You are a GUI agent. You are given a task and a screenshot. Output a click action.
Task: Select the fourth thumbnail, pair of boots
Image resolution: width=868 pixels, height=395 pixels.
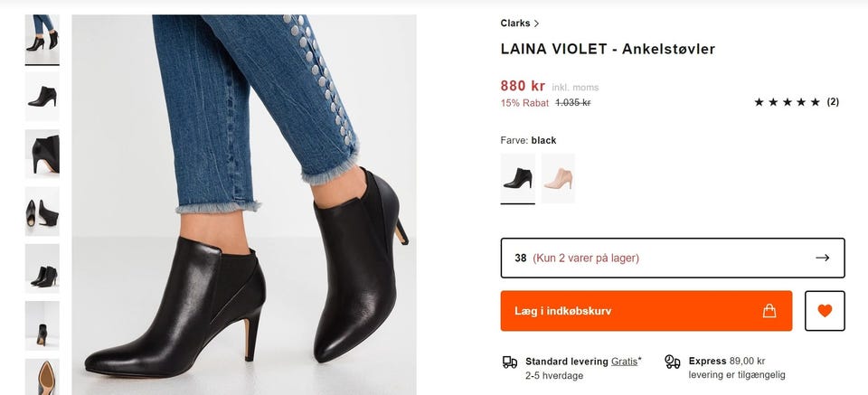[42, 212]
